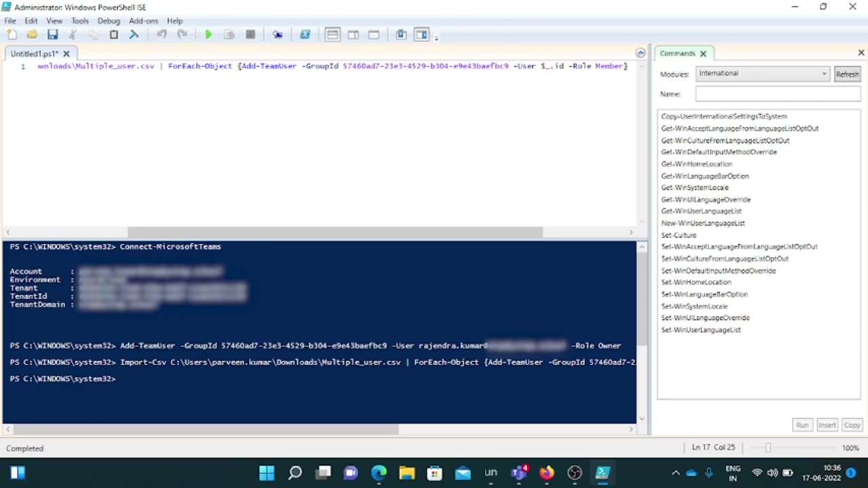The height and width of the screenshot is (488, 868).
Task: Click the script pane horizontal scrollbar
Action: coord(335,232)
